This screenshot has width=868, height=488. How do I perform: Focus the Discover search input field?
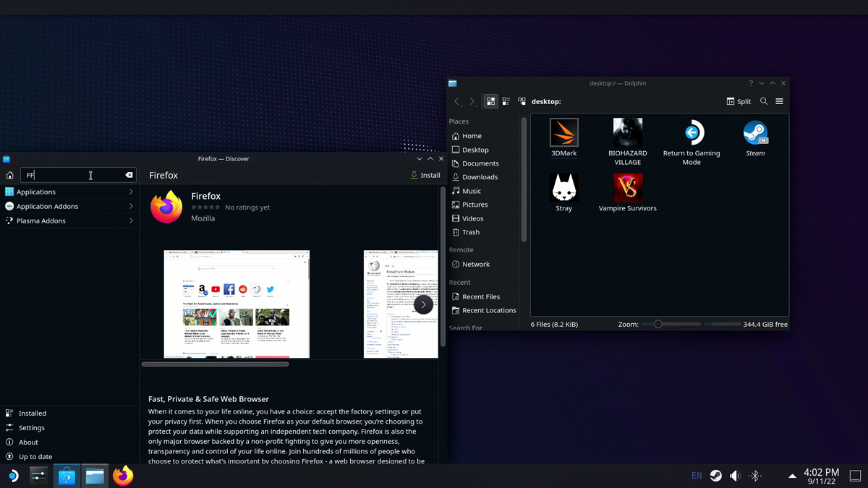(x=77, y=175)
